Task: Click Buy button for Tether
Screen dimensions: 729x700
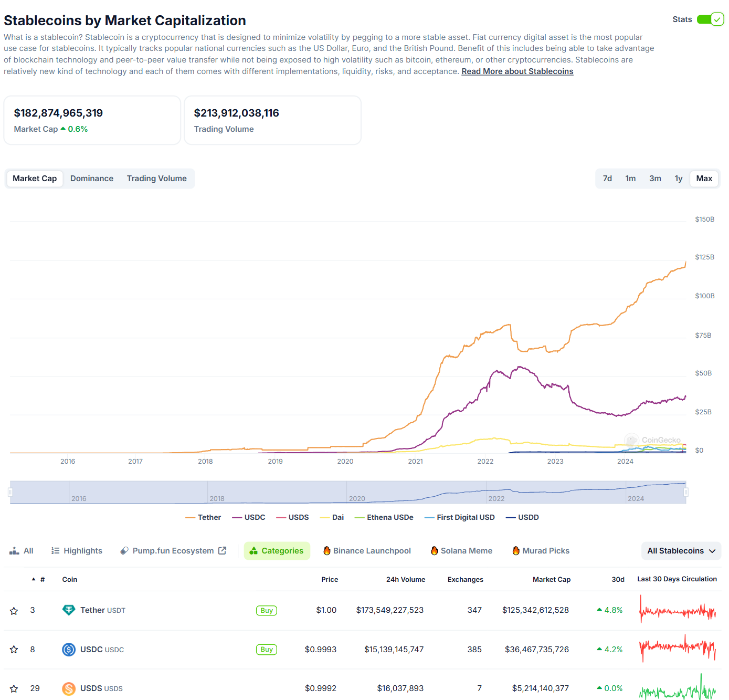Action: (267, 611)
